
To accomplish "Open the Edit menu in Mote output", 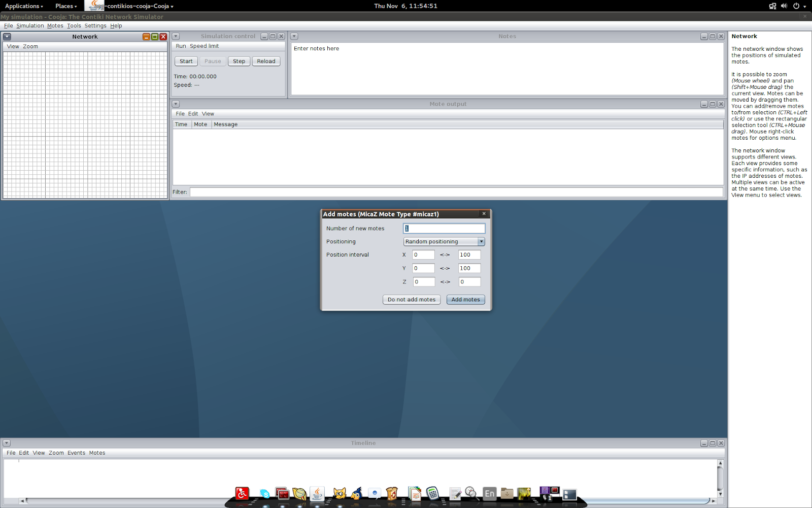I will 193,114.
